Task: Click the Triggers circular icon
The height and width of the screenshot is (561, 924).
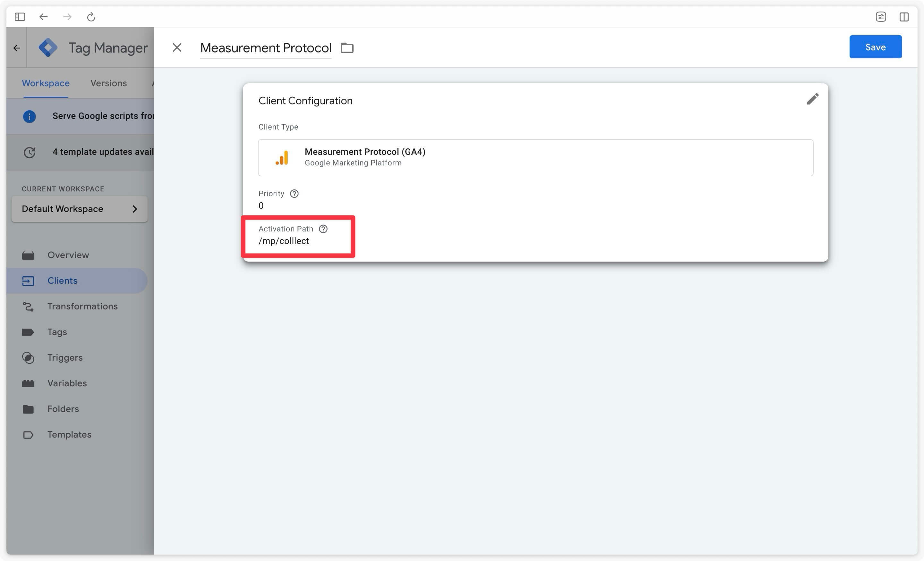Action: tap(28, 358)
